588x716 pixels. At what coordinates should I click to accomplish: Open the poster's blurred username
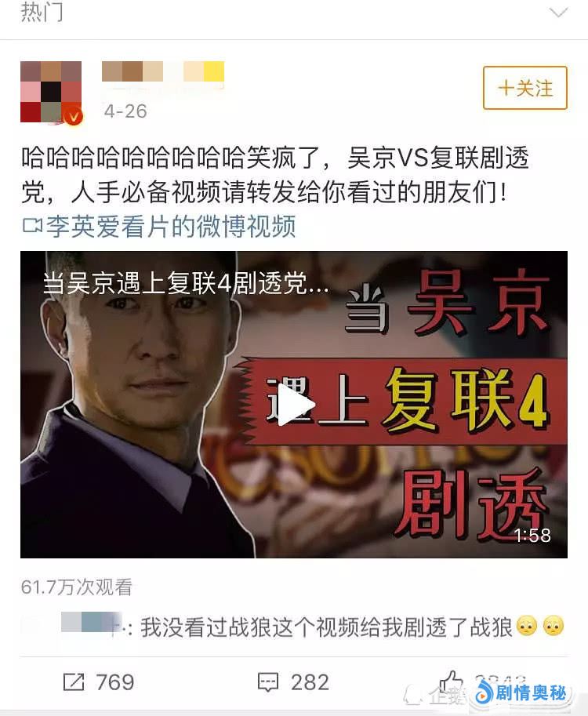(x=163, y=71)
